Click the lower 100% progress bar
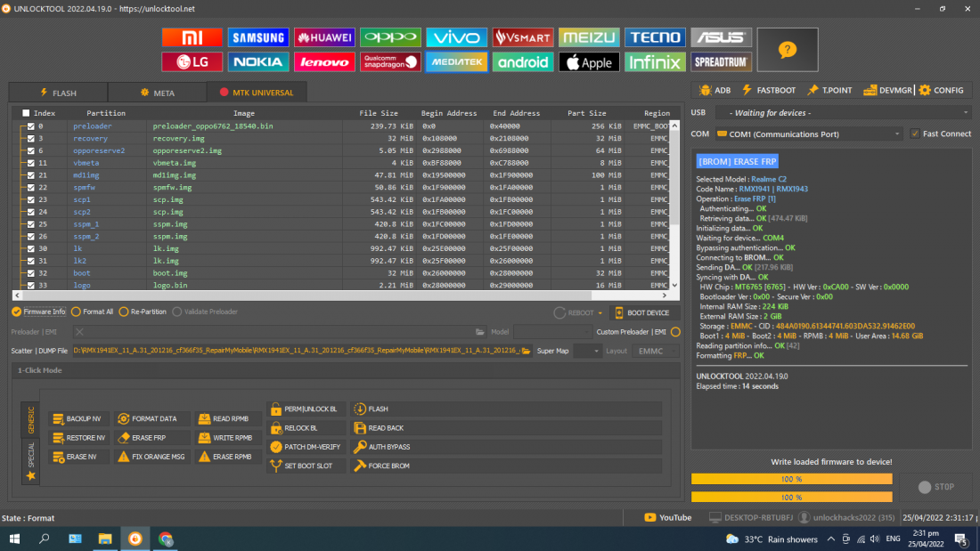Screen dimensions: 980x551 (792, 498)
